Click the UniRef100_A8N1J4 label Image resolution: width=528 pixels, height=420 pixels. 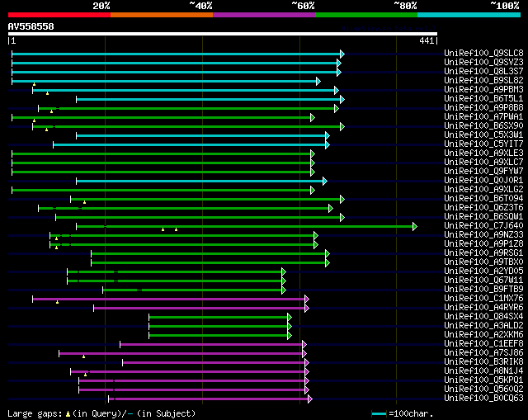pyautogui.click(x=483, y=371)
